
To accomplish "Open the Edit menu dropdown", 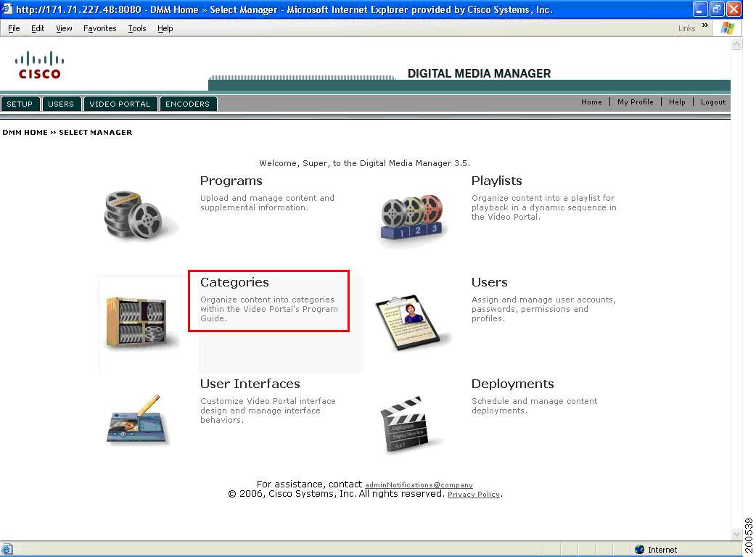I will (x=37, y=28).
